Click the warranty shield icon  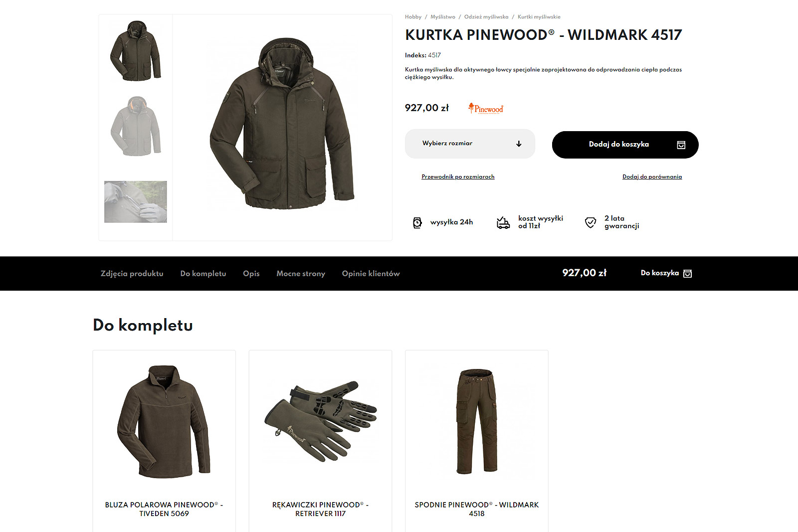[x=590, y=222]
